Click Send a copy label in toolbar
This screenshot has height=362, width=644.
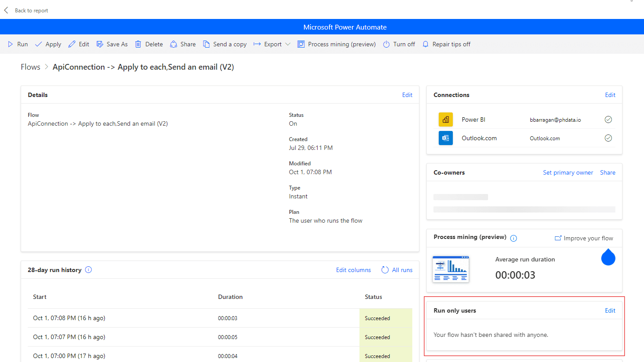[x=230, y=44]
